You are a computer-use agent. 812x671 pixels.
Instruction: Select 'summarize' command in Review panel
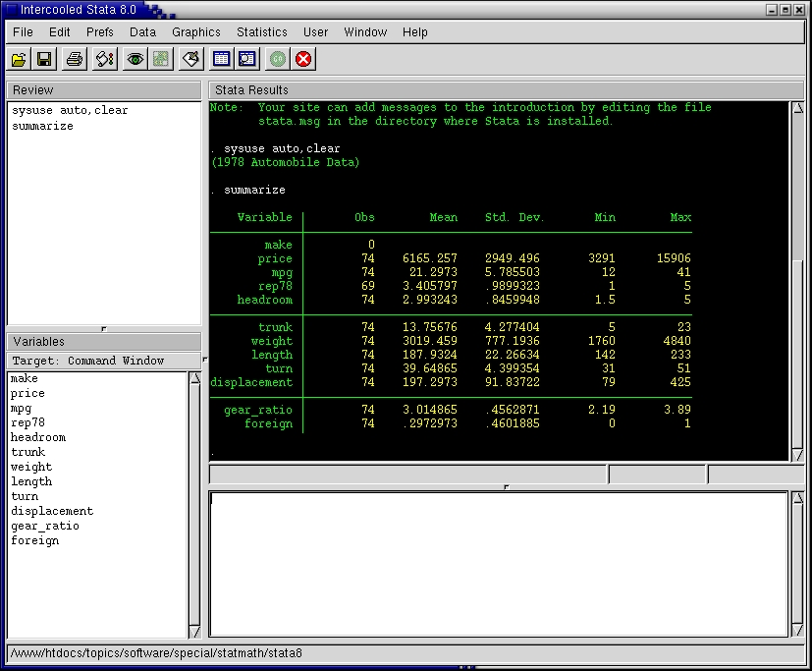pyautogui.click(x=42, y=126)
